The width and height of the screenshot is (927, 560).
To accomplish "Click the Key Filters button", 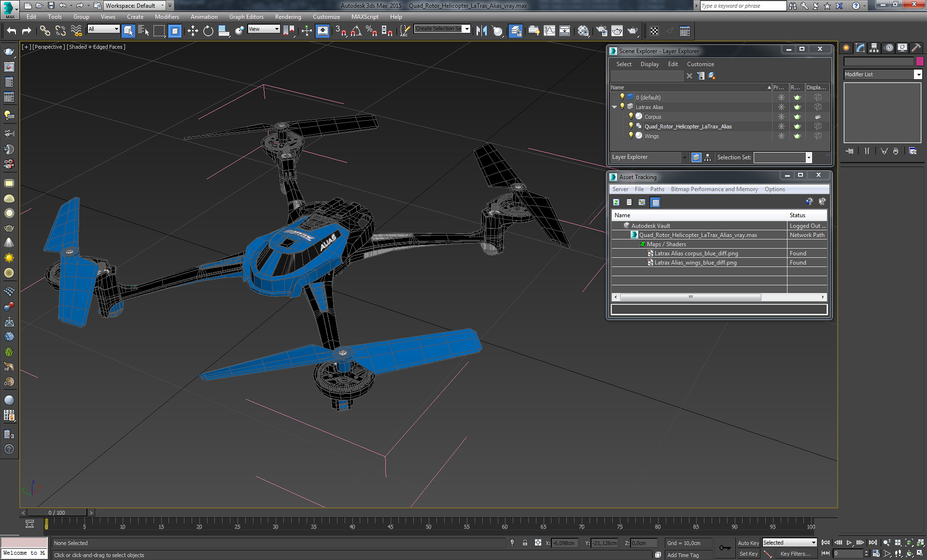I will (x=795, y=554).
